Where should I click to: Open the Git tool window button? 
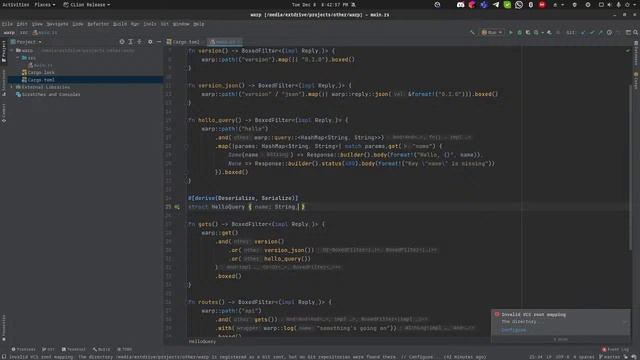tap(49, 349)
